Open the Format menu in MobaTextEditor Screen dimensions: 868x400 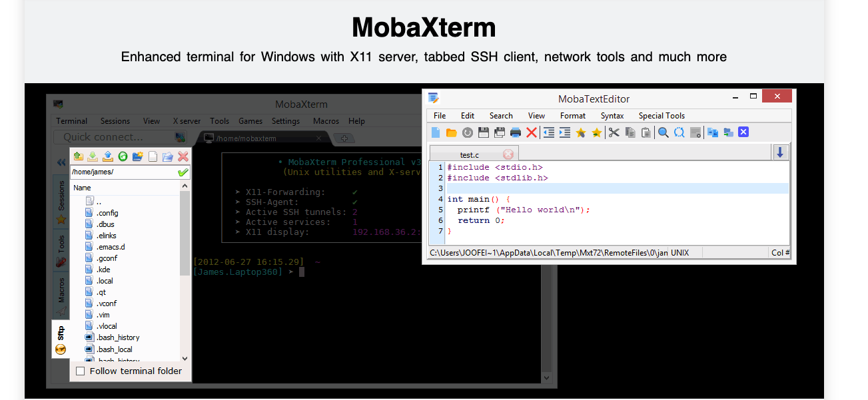573,116
